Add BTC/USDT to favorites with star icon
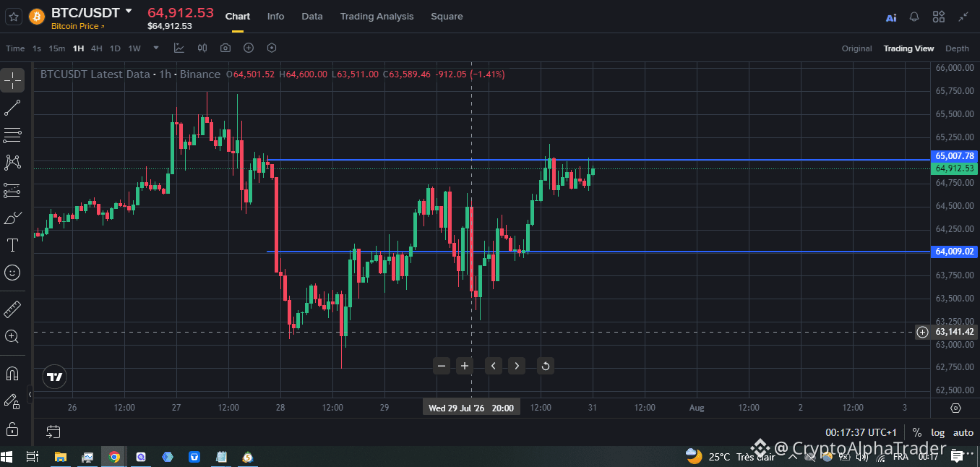The height and width of the screenshot is (467, 980). click(x=13, y=16)
